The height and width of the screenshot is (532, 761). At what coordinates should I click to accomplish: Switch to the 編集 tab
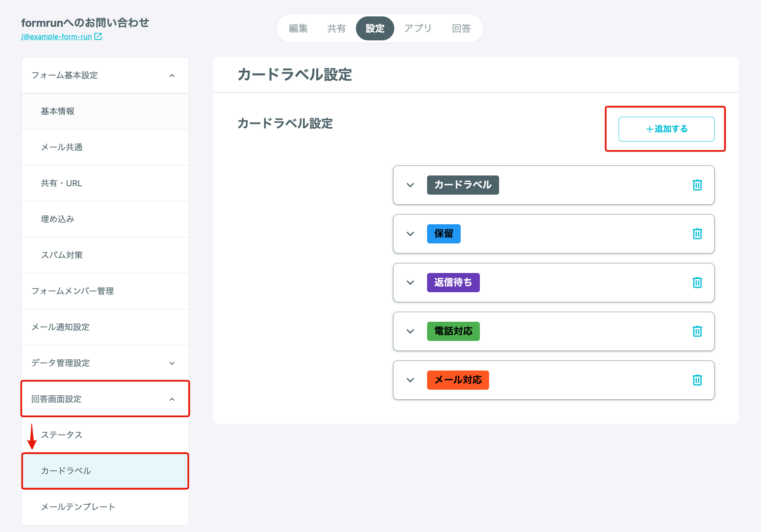(x=298, y=28)
